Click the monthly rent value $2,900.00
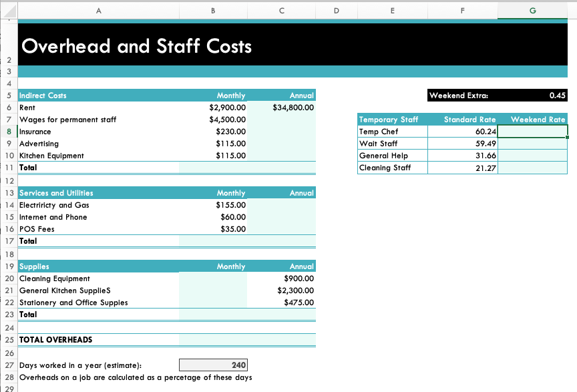This screenshot has height=392, width=577. (213, 108)
